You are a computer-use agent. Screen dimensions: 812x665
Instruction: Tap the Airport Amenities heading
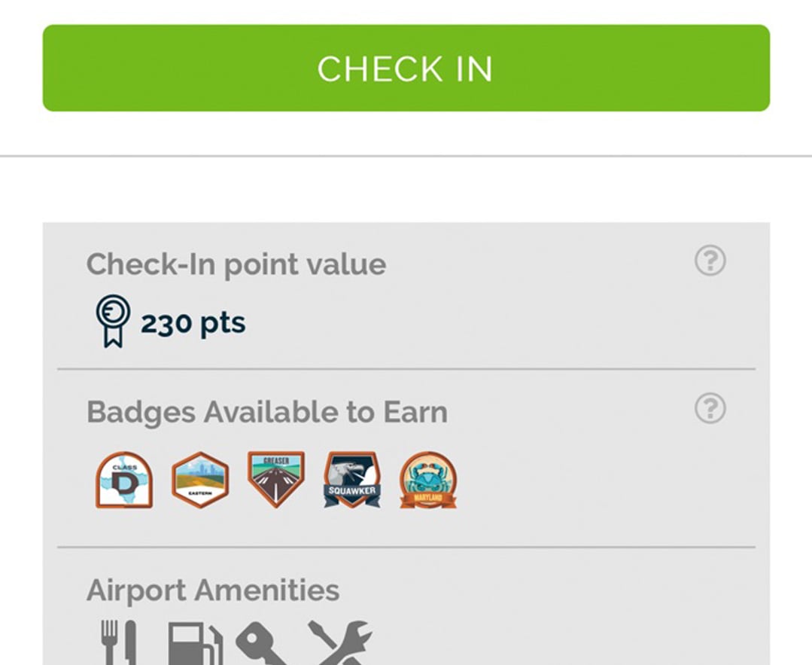pyautogui.click(x=213, y=591)
